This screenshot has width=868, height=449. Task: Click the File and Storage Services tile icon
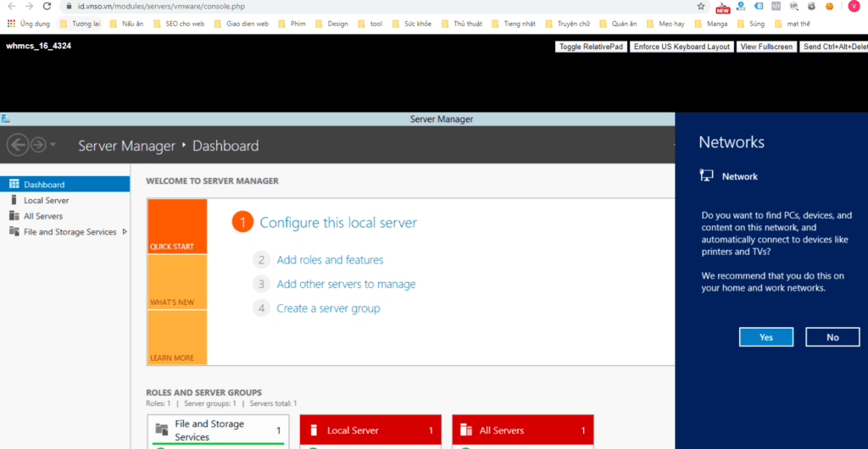[162, 430]
